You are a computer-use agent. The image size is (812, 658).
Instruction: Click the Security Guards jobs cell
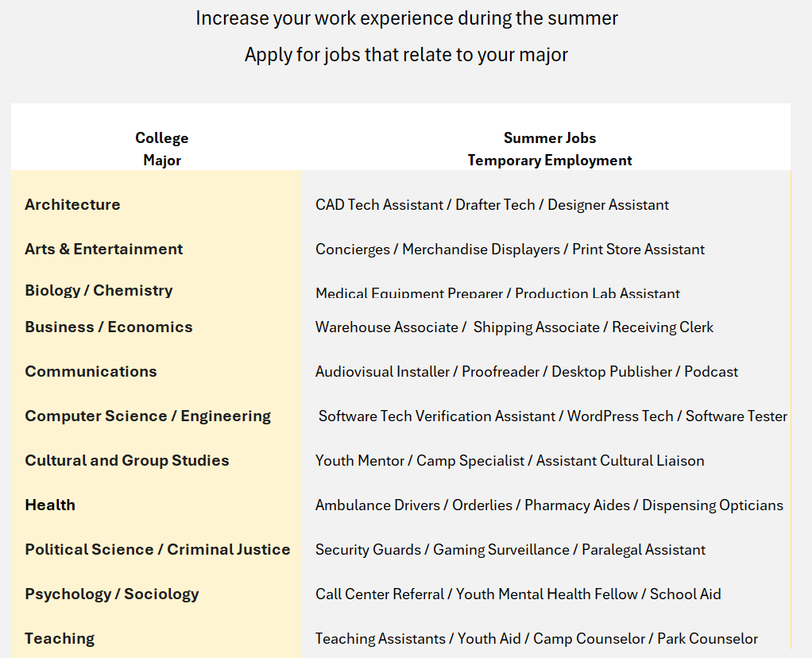[510, 550]
